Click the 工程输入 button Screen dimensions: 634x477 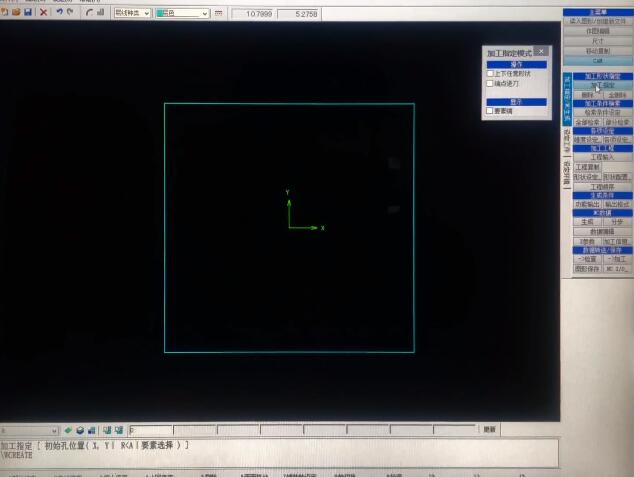603,157
